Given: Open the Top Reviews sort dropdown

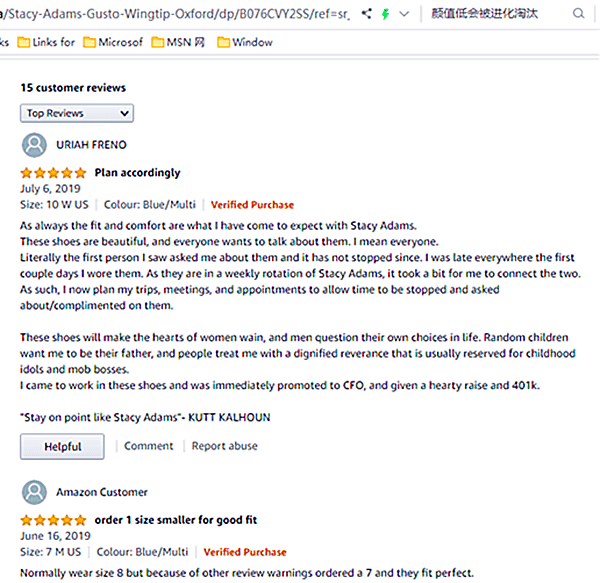Looking at the screenshot, I should pos(77,113).
